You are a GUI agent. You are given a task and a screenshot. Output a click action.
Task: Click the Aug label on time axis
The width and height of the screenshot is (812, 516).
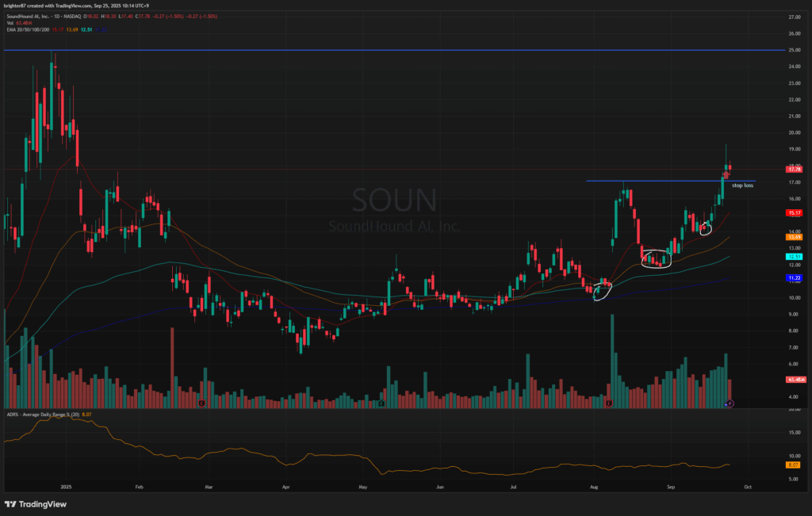click(x=594, y=487)
